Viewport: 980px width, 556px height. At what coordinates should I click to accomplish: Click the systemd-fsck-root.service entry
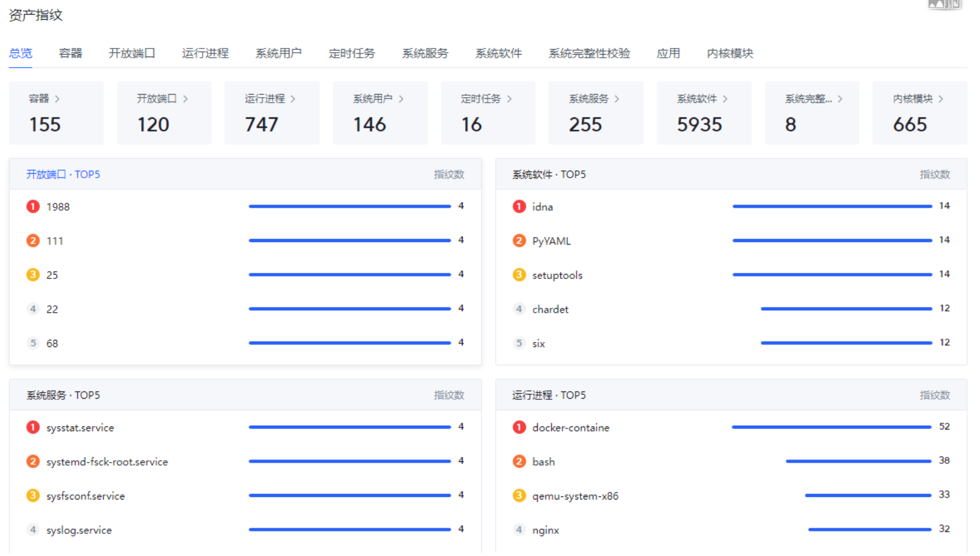click(x=107, y=462)
